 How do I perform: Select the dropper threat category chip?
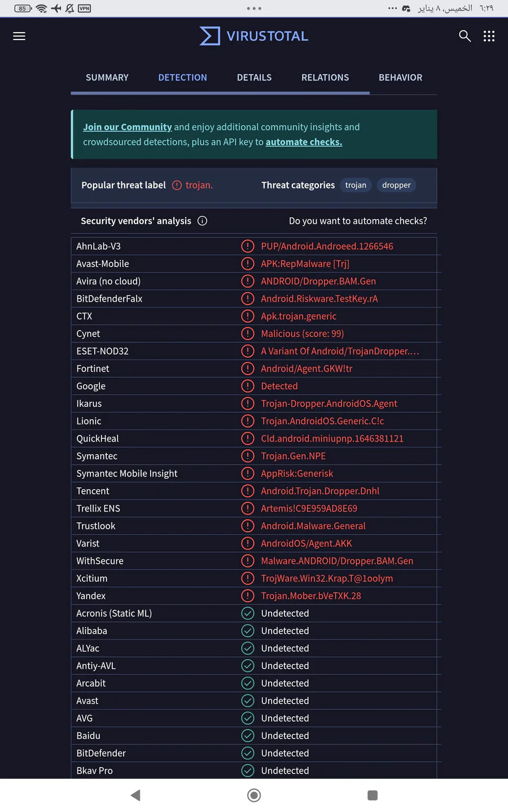click(x=396, y=186)
